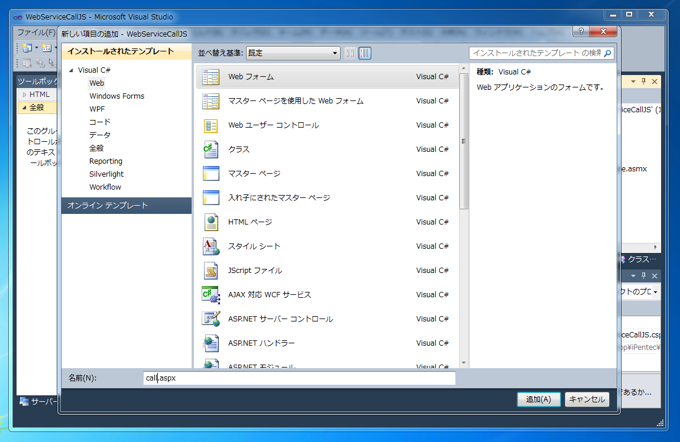Click the e.asmx file in Solution Explorer
The width and height of the screenshot is (680, 442).
click(x=634, y=169)
